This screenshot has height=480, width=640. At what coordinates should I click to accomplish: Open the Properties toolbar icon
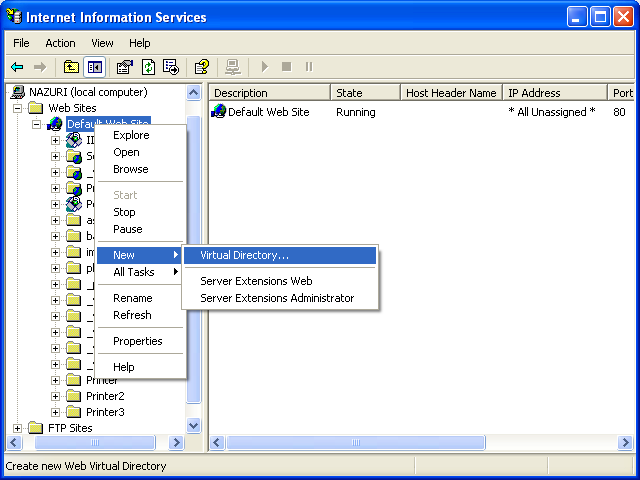[x=125, y=67]
